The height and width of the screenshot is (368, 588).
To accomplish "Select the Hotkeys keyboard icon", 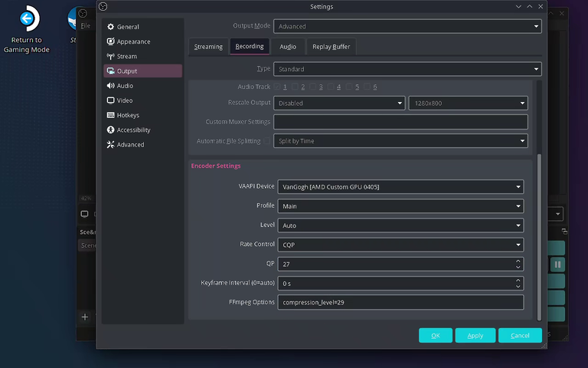I will (110, 115).
